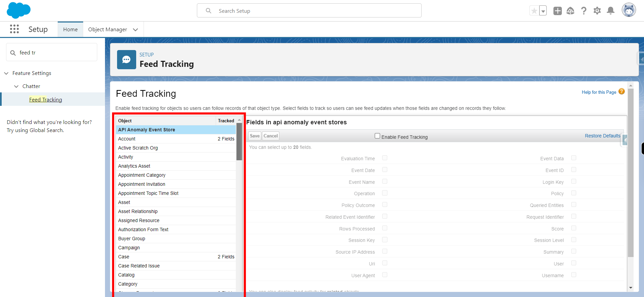Open the Help question mark icon
This screenshot has width=644, height=297.
pyautogui.click(x=584, y=11)
